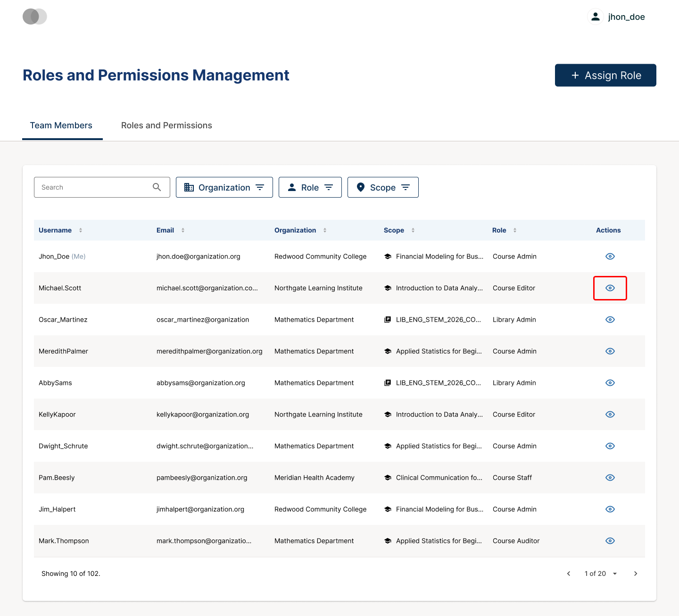Click library icon in AbbySams scope
The width and height of the screenshot is (679, 616).
tap(388, 383)
